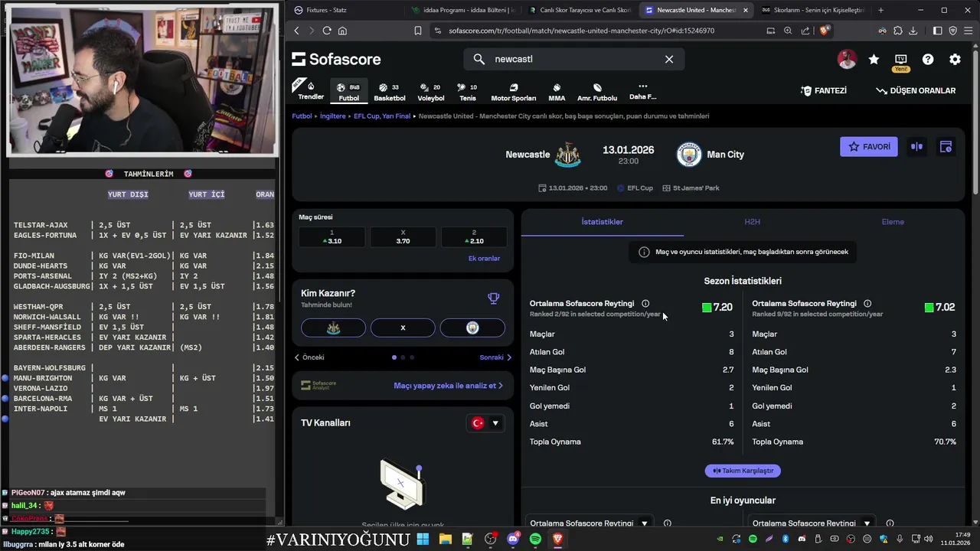The height and width of the screenshot is (551, 980).
Task: Open the Voleybol sport category
Action: pyautogui.click(x=431, y=92)
